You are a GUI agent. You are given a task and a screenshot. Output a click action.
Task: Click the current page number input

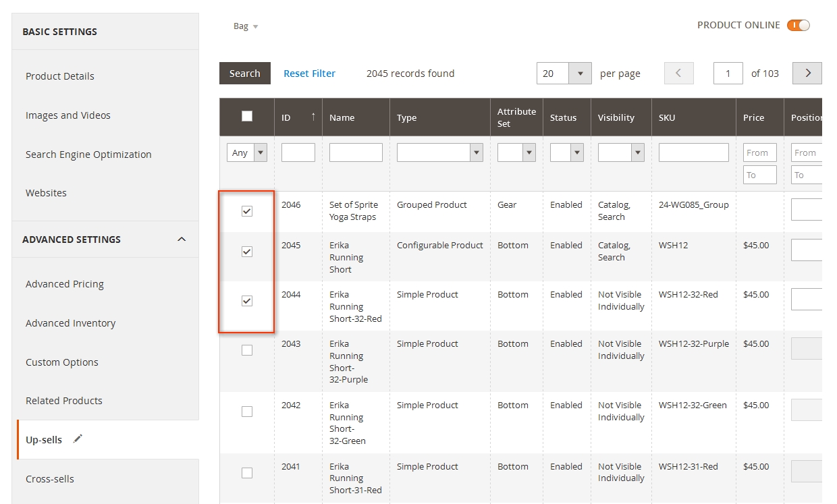[x=728, y=73]
